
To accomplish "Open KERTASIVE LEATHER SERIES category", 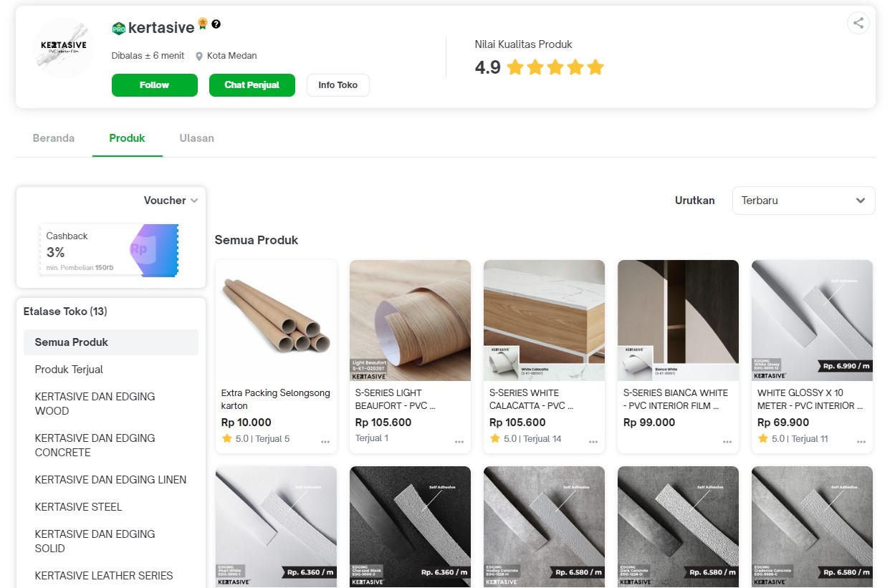I will click(x=104, y=576).
